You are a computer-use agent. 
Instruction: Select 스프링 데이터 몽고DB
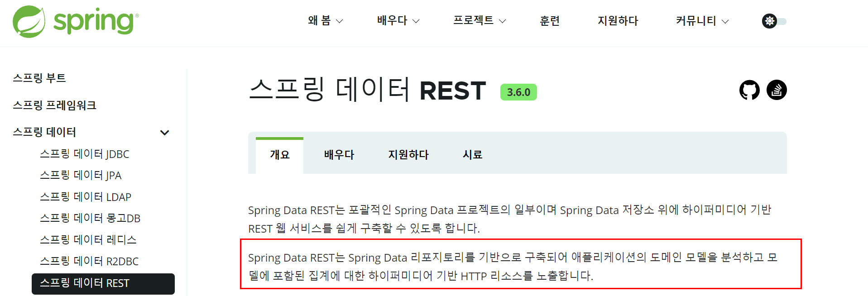point(90,218)
